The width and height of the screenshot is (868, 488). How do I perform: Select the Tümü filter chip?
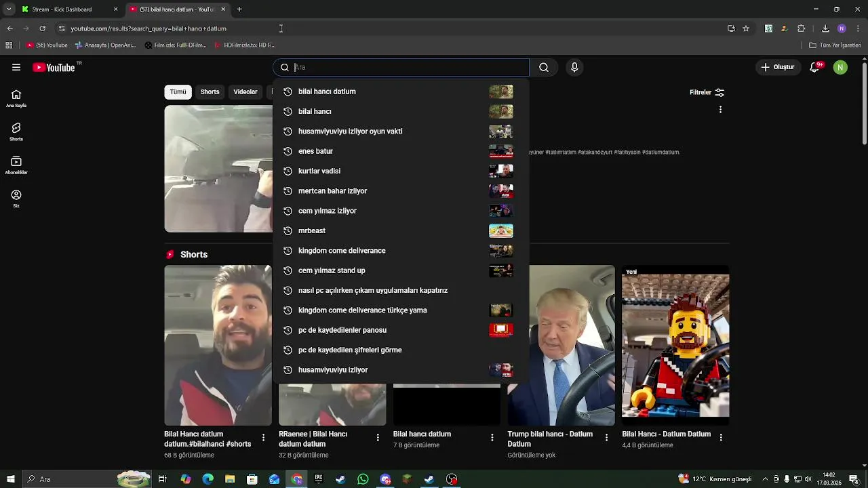[x=178, y=92]
